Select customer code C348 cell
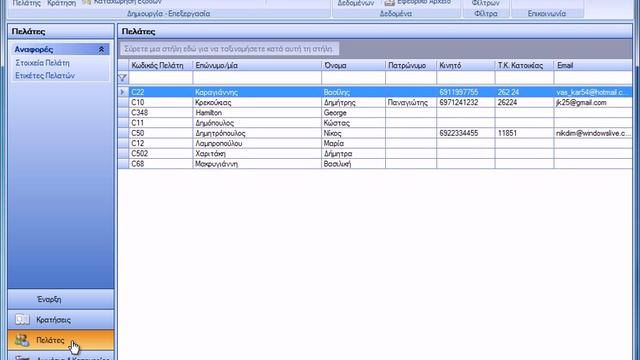 pyautogui.click(x=160, y=113)
